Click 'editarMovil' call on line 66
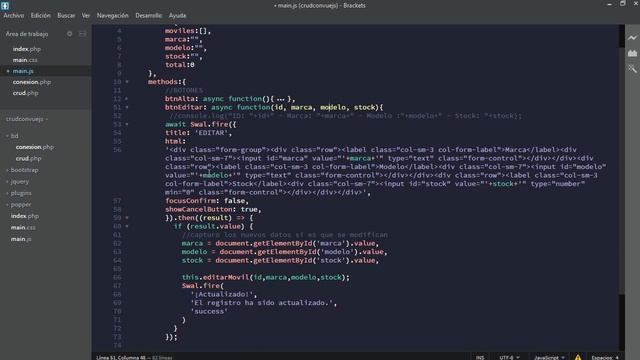This screenshot has height=360, width=640. (x=226, y=277)
